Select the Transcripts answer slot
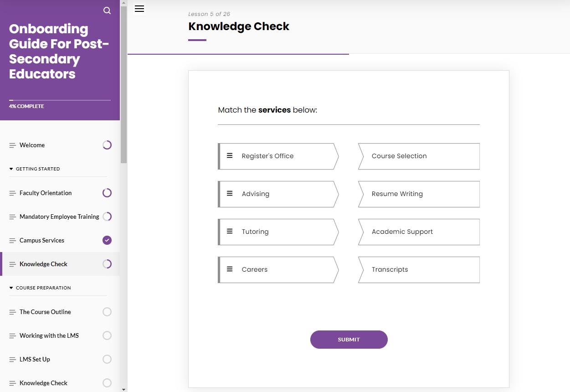Image resolution: width=570 pixels, height=392 pixels. tap(419, 269)
